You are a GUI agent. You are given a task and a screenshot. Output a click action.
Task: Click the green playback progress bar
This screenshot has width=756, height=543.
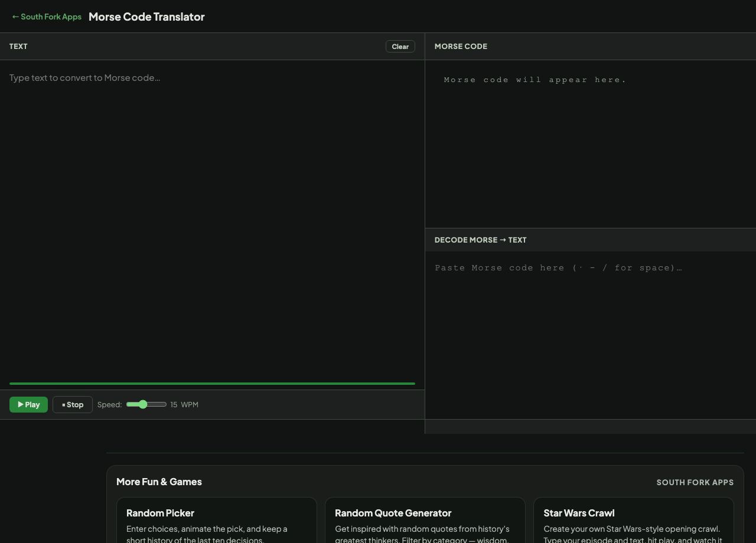212,384
